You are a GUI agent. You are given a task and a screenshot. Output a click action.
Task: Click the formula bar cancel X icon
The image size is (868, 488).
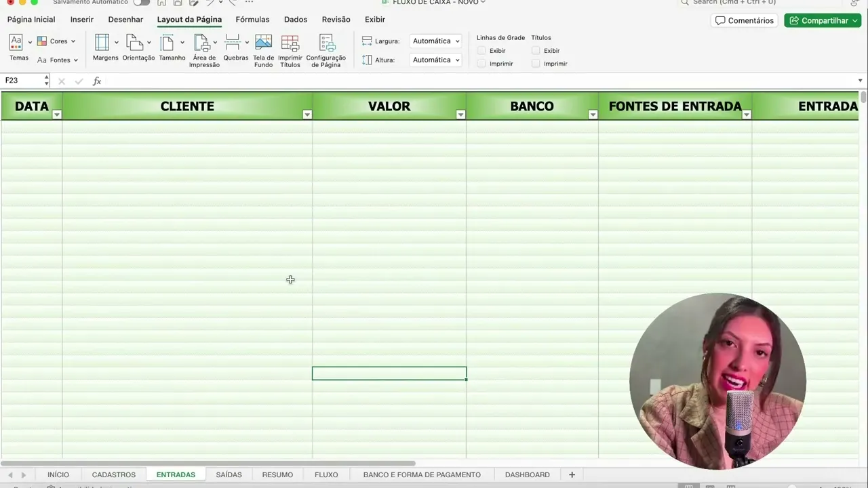62,81
